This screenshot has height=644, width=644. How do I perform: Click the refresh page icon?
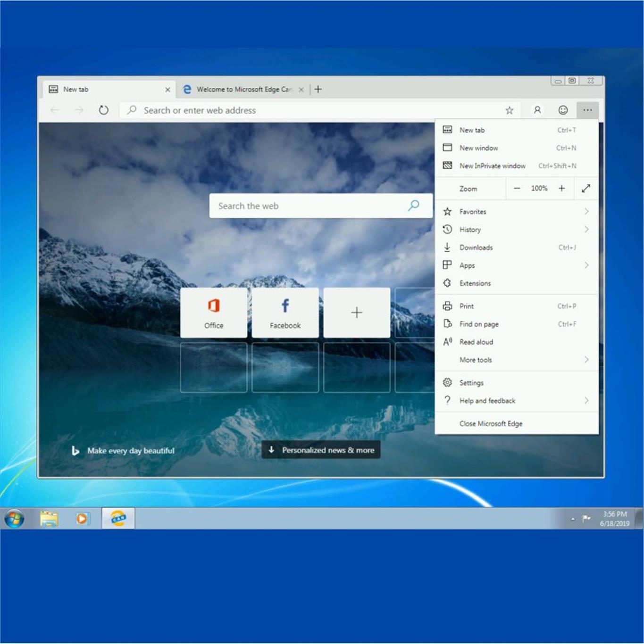click(103, 110)
